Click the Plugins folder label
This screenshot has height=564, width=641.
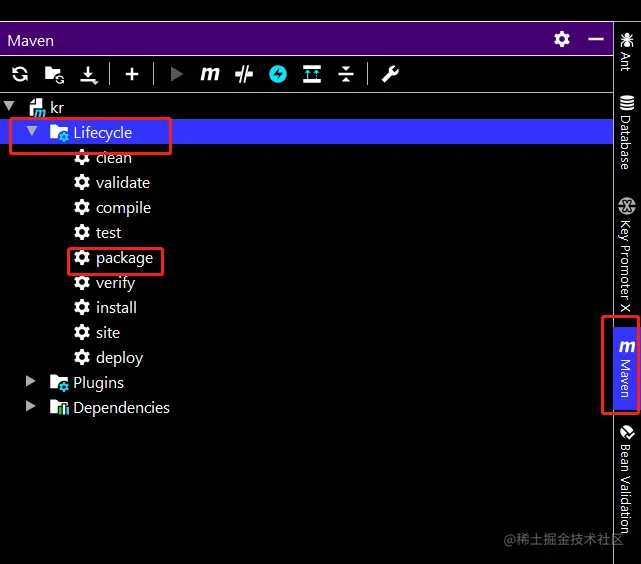point(98,383)
